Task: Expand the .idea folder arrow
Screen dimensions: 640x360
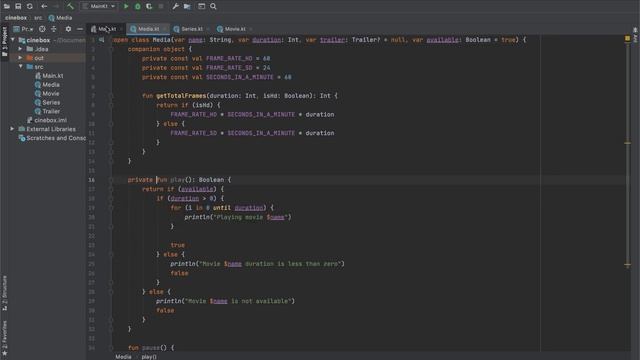Action: point(20,49)
